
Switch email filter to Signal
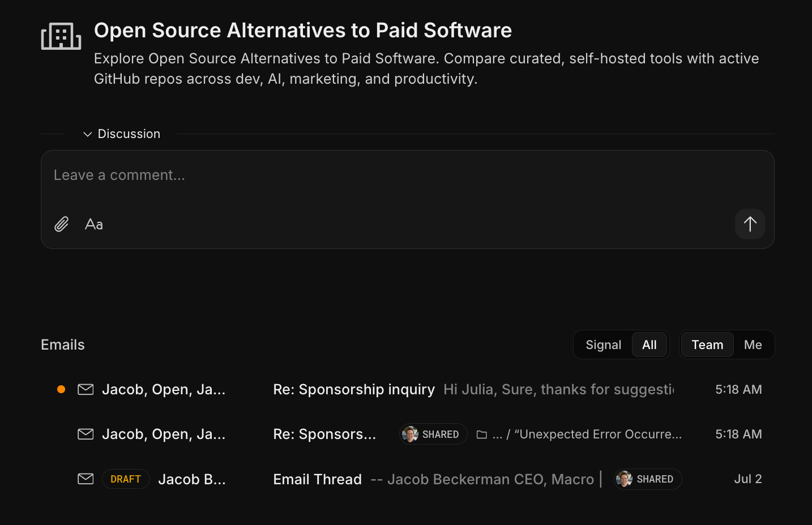pos(603,345)
